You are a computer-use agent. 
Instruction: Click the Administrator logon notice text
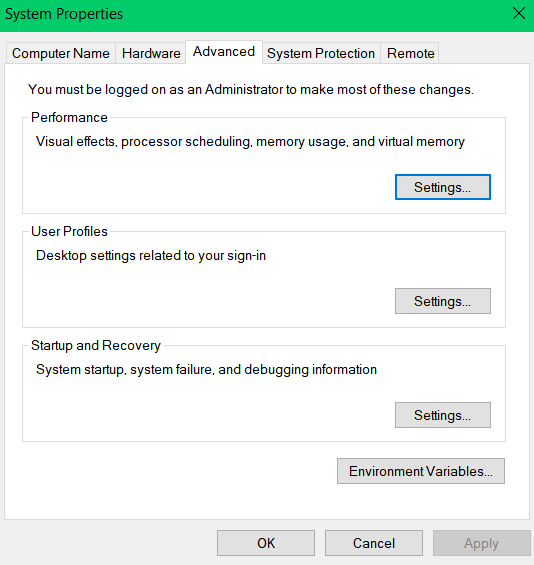[x=251, y=89]
